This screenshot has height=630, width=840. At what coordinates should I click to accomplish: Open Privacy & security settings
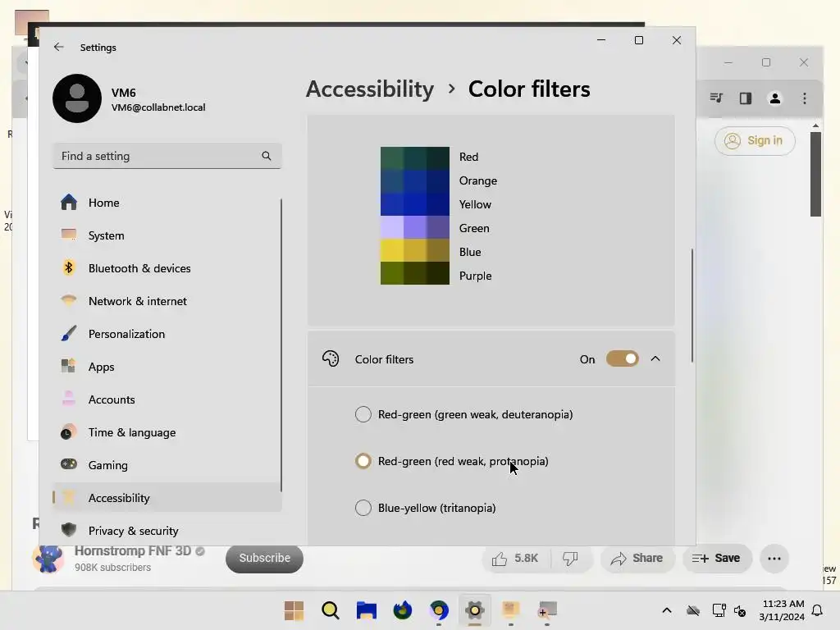click(x=167, y=531)
